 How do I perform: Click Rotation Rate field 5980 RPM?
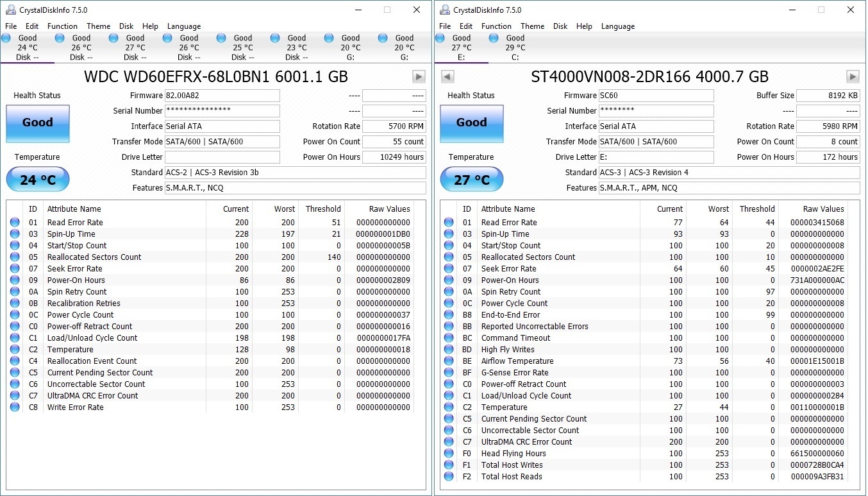[828, 126]
